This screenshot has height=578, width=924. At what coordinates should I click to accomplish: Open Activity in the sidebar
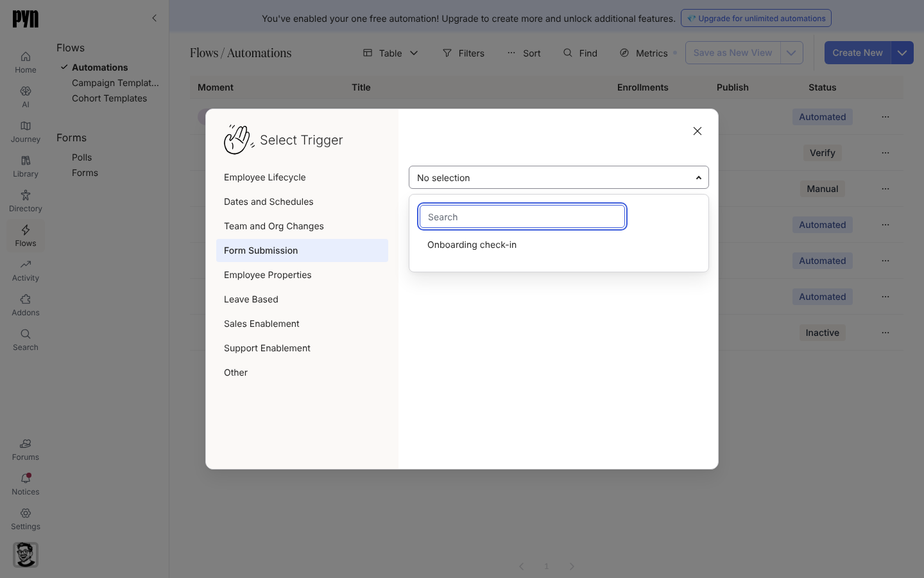pyautogui.click(x=26, y=270)
